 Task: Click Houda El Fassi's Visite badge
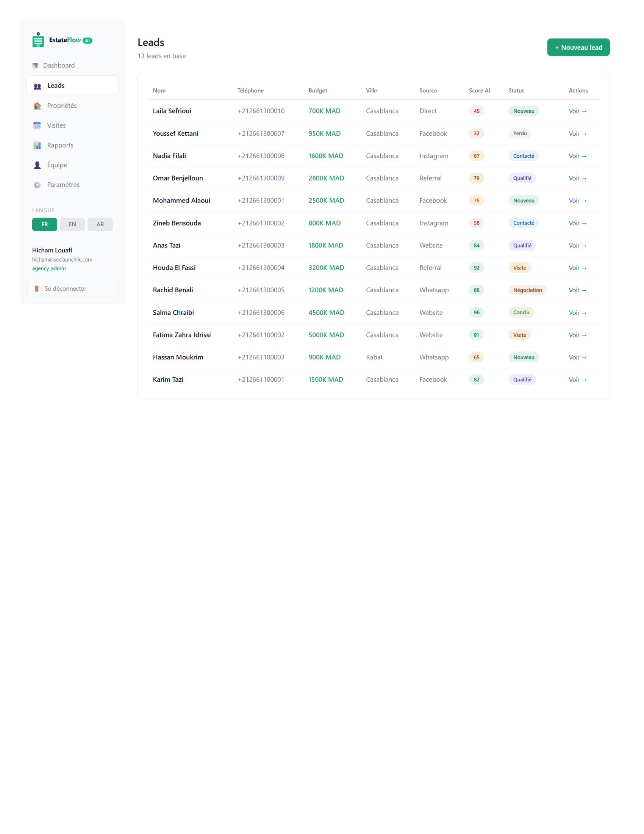click(x=519, y=268)
